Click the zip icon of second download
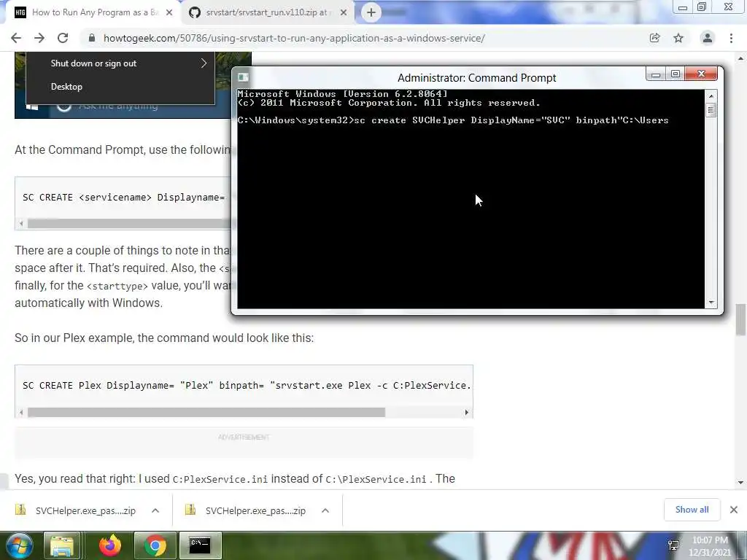This screenshot has height=560, width=747. click(190, 510)
